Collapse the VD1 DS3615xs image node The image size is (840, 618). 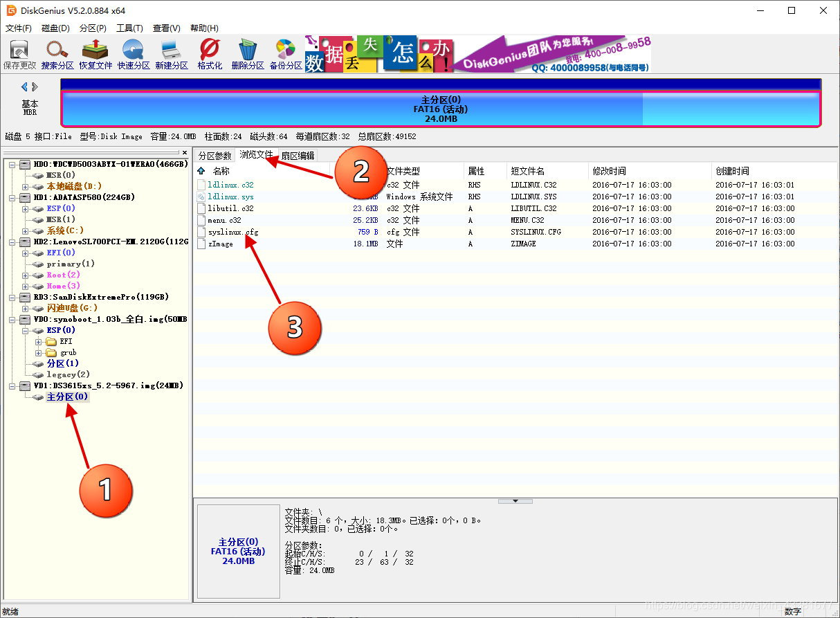pyautogui.click(x=12, y=386)
